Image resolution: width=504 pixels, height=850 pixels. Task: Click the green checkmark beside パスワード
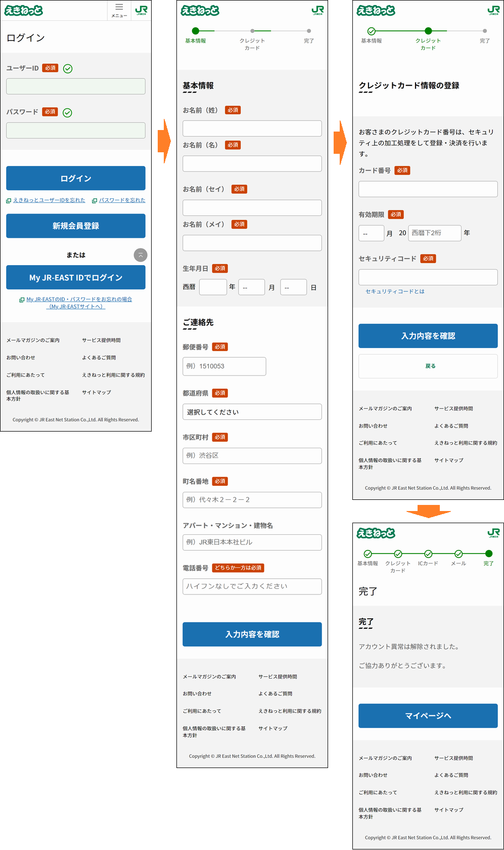click(x=67, y=113)
